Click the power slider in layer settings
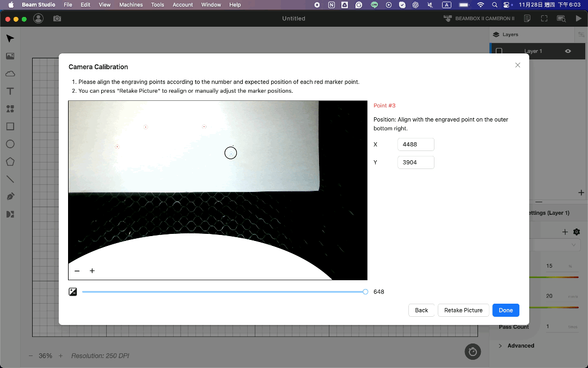 click(554, 277)
